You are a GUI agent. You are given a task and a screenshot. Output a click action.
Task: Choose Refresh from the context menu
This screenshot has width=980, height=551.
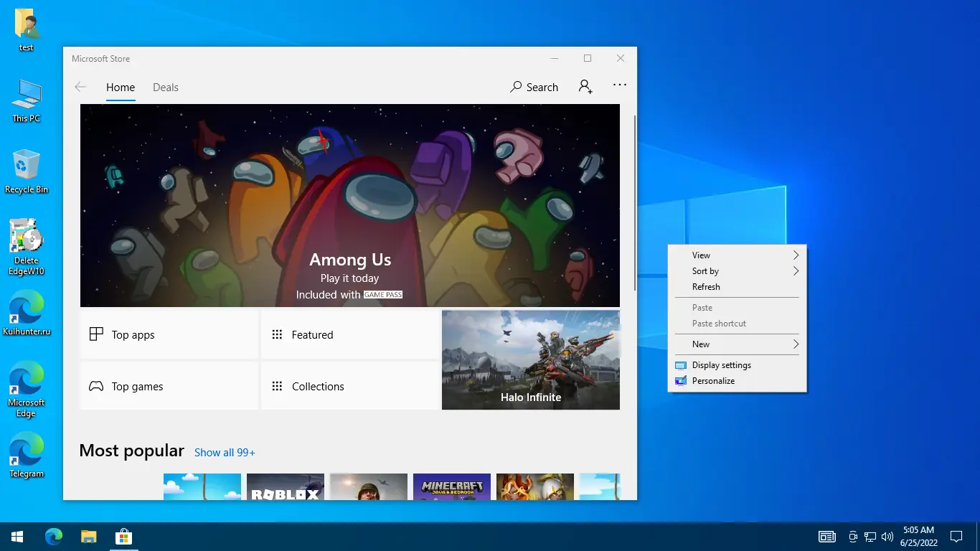pos(737,287)
